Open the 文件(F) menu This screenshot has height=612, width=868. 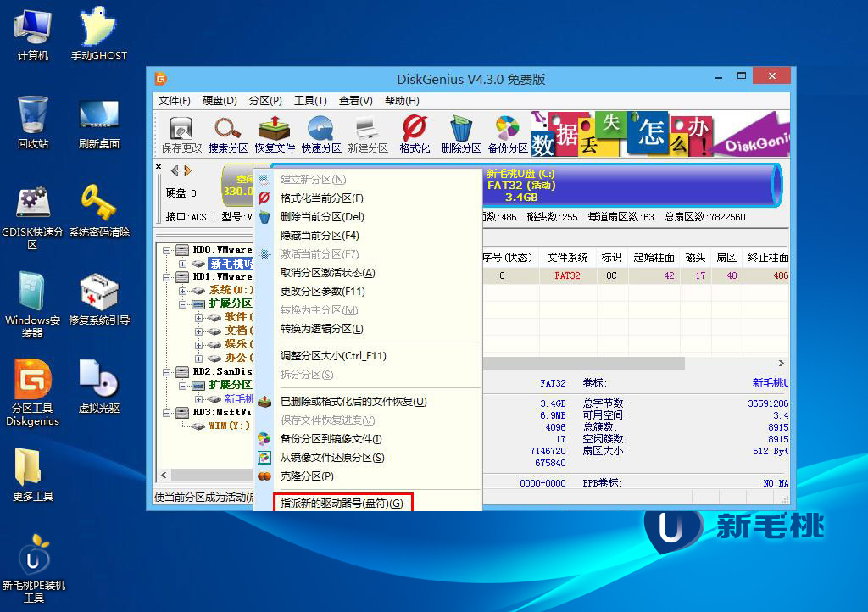[174, 101]
